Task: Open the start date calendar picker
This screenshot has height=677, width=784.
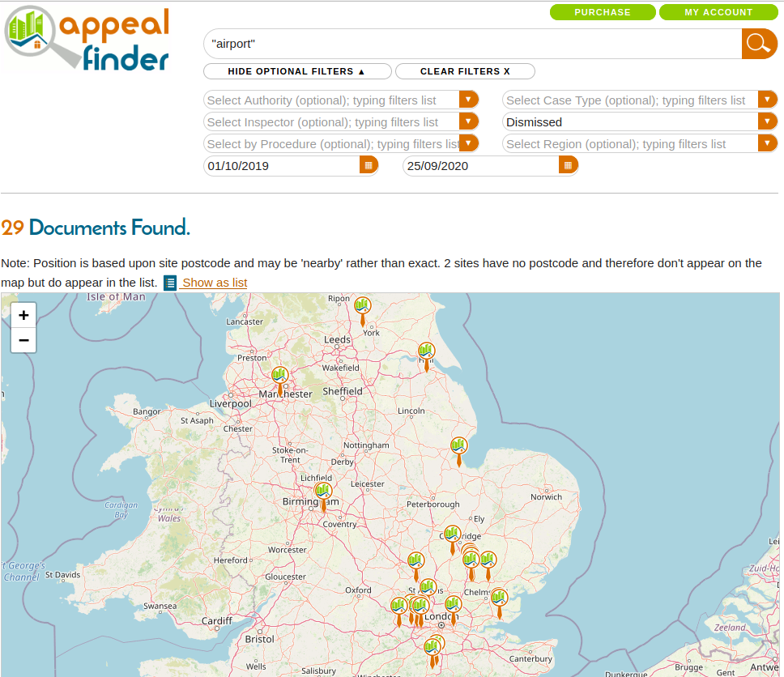Action: (368, 165)
